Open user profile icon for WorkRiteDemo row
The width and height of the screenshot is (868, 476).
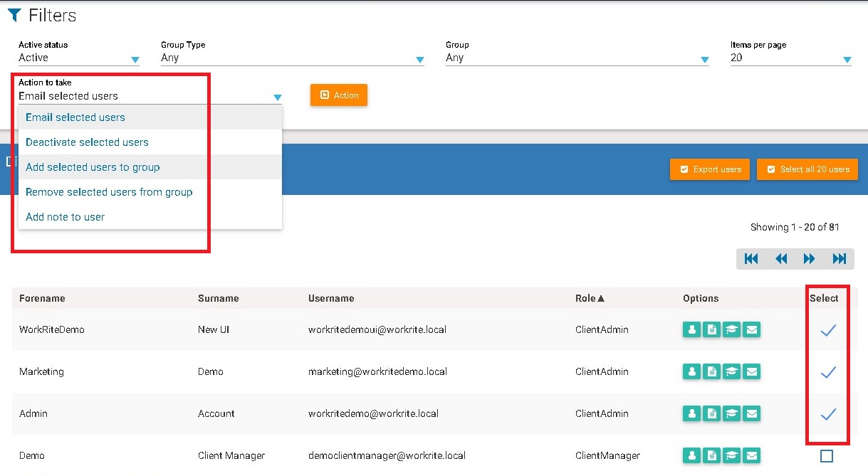pyautogui.click(x=691, y=329)
